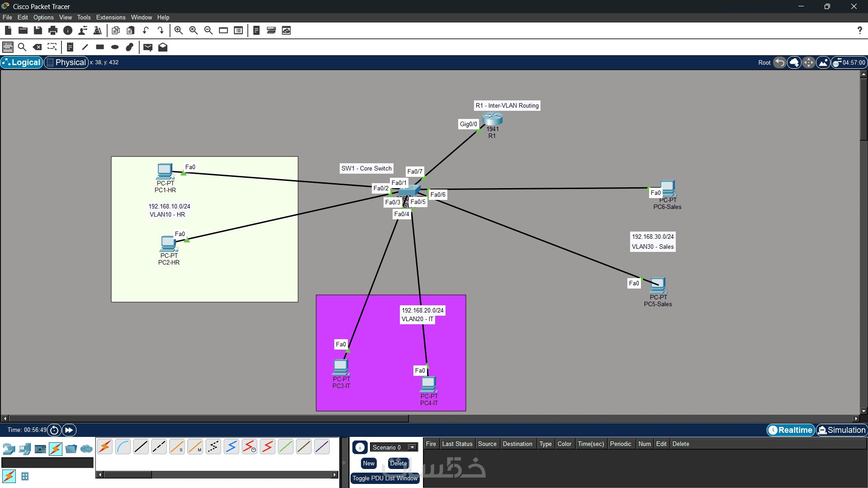Image resolution: width=868 pixels, height=488 pixels.
Task: Pick the automatic connection type lightning icon
Action: pyautogui.click(x=104, y=447)
